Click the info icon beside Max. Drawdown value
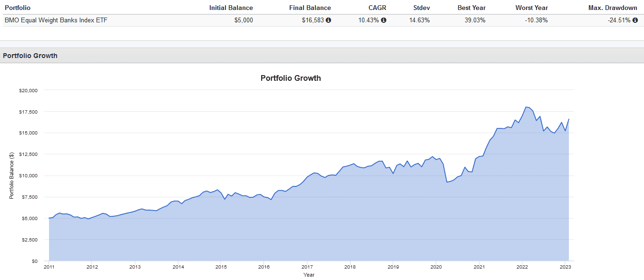This screenshot has height=280, width=644. 635,20
